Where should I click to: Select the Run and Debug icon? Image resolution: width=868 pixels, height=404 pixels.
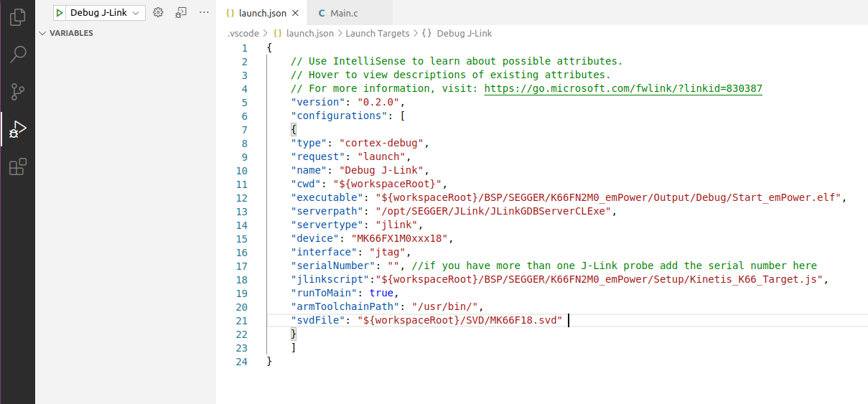click(18, 129)
